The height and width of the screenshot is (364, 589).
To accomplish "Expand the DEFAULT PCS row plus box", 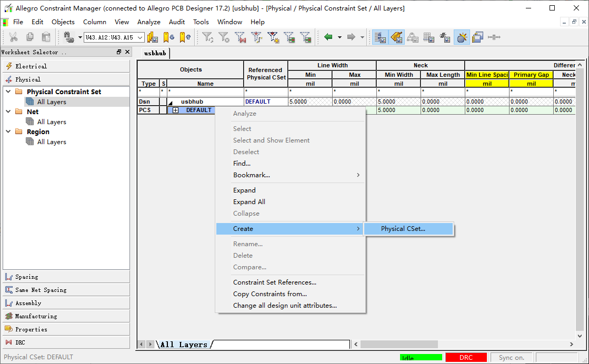I will click(175, 110).
